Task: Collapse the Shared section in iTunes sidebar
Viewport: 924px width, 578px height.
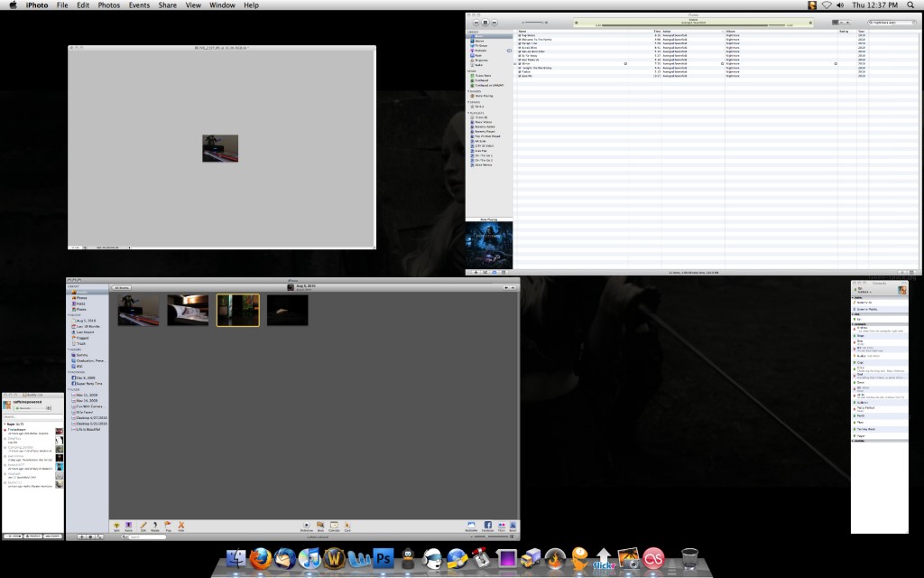Action: coord(469,91)
